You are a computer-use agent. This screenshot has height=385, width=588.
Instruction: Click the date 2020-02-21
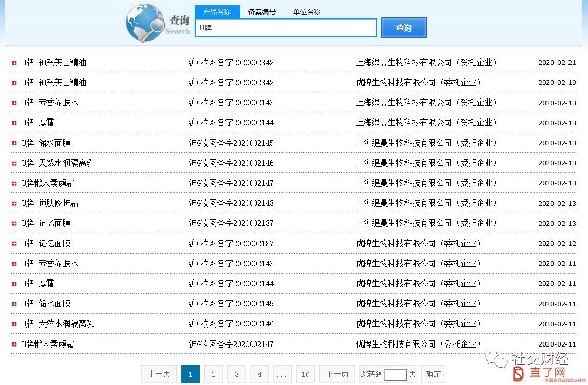click(557, 63)
